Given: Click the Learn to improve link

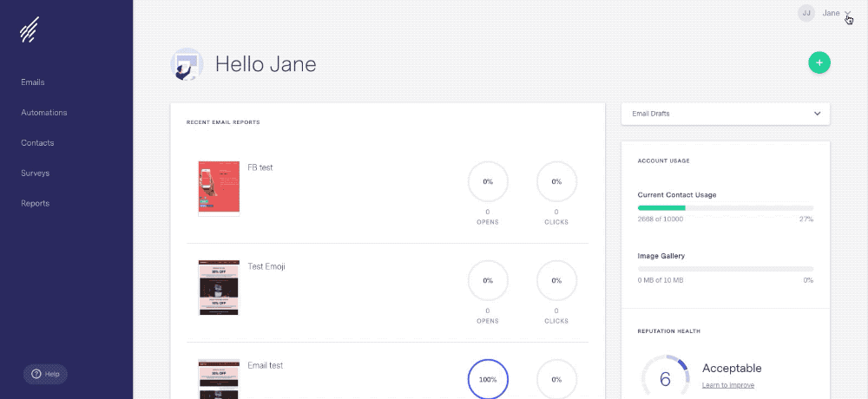Looking at the screenshot, I should (x=728, y=385).
